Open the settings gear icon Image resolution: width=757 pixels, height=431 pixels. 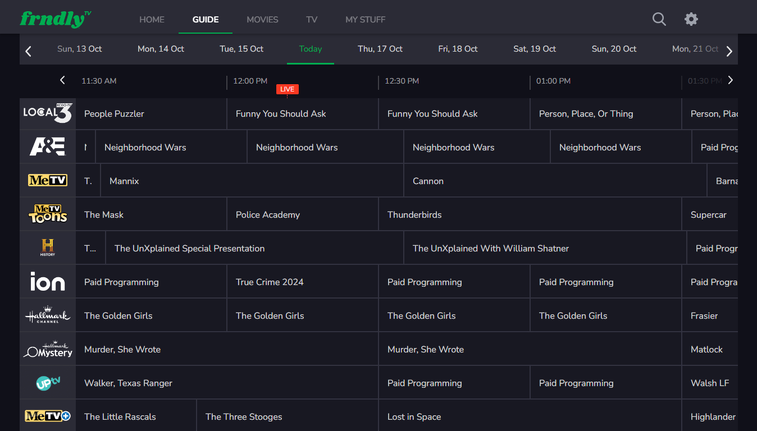[691, 19]
